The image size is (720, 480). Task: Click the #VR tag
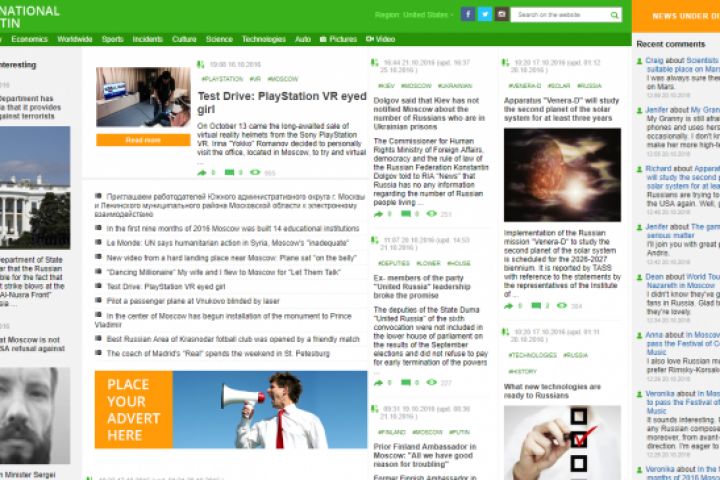point(255,79)
